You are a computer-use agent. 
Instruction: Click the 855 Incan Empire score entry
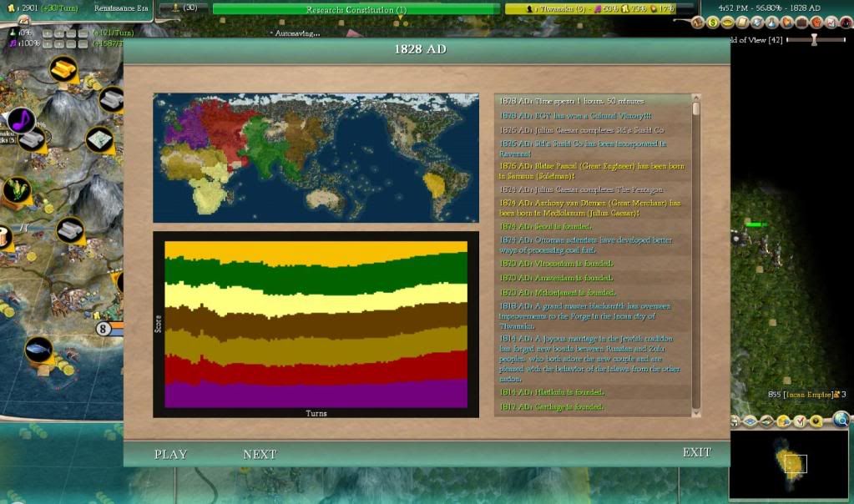(x=807, y=394)
